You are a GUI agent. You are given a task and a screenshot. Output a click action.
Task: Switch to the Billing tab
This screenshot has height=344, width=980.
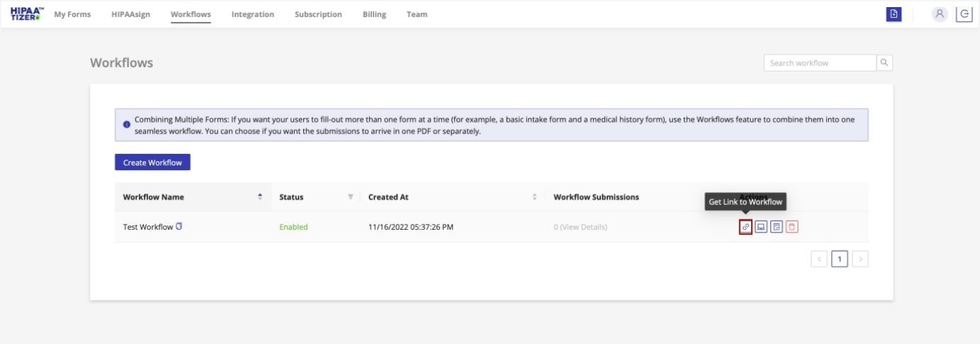click(374, 14)
